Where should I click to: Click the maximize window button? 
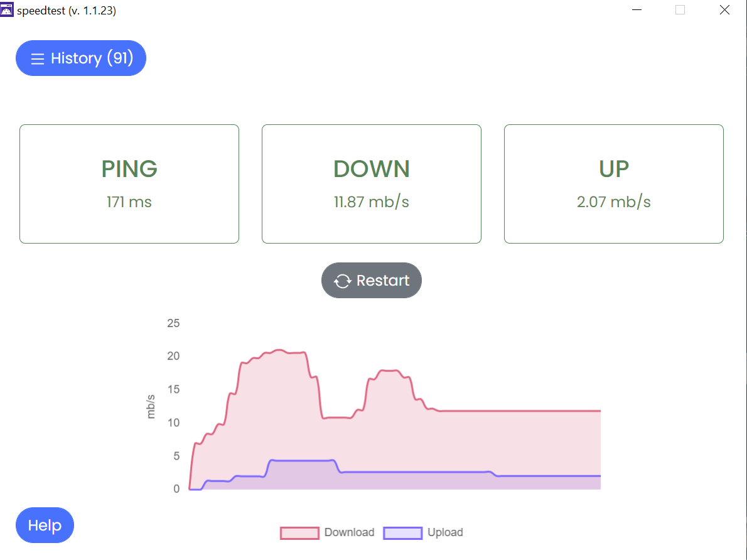680,10
